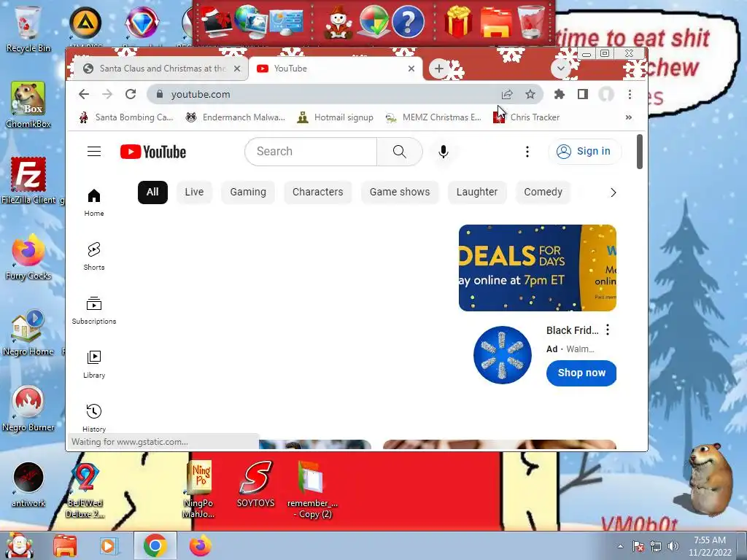Open SOYTOYS desktop icon

256,485
